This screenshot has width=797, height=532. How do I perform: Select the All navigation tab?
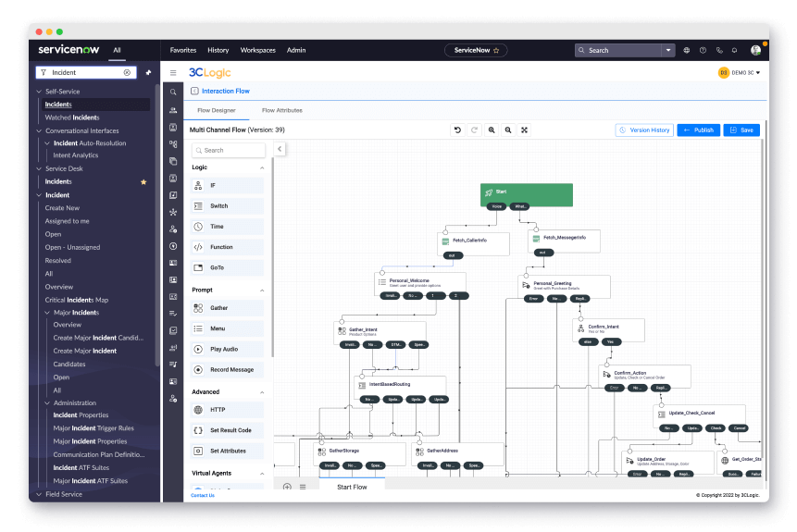coord(117,50)
